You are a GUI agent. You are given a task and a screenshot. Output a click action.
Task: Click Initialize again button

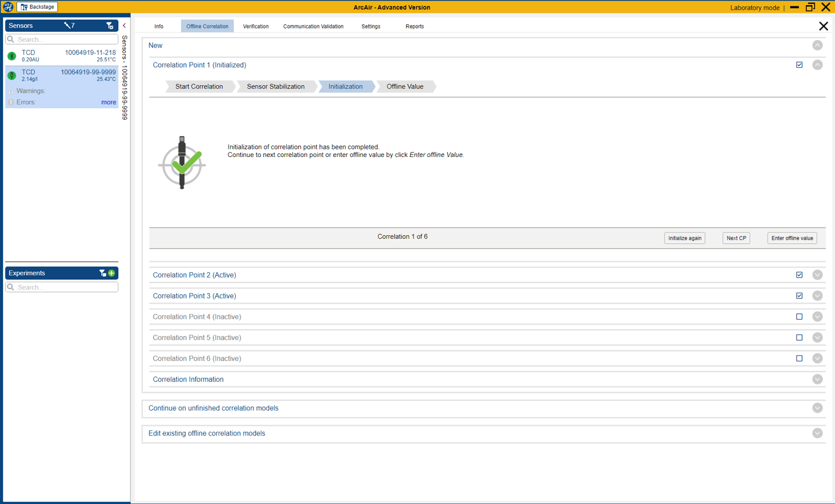[685, 238]
